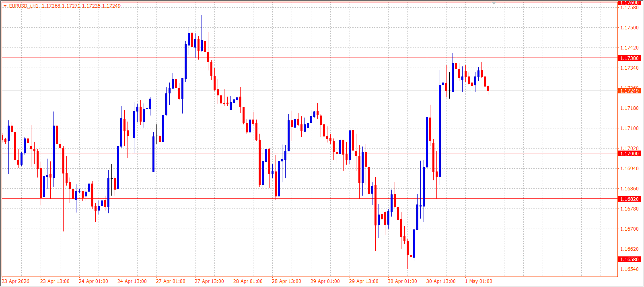The height and width of the screenshot is (287, 644).
Task: Click the 1.16700 price scale value
Action: click(x=630, y=229)
